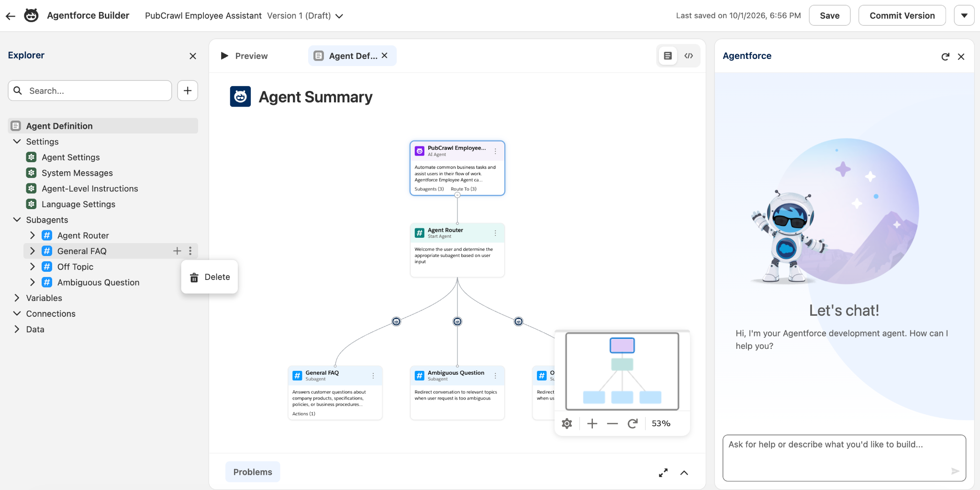
Task: Open the dropdown arrow beside Commit Version
Action: (x=964, y=15)
